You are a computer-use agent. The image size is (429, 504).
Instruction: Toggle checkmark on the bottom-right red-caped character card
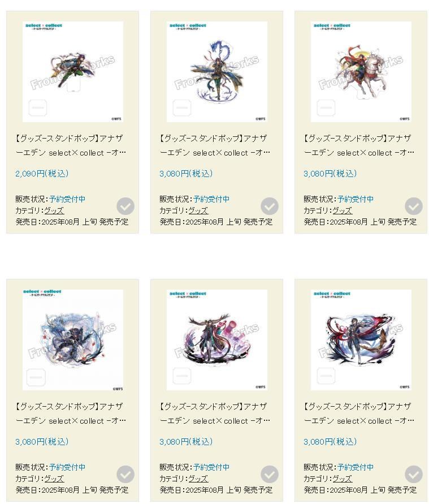tap(414, 474)
